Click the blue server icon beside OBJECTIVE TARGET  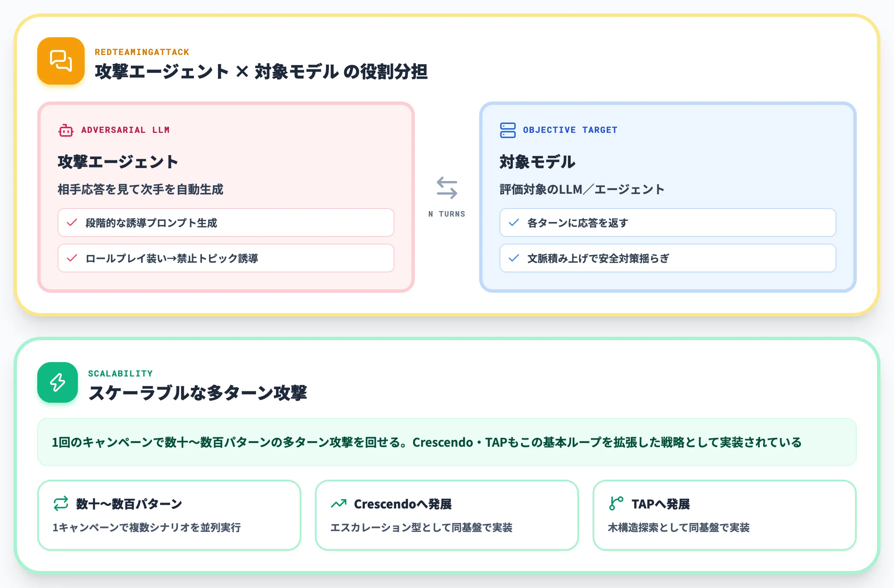(x=508, y=130)
